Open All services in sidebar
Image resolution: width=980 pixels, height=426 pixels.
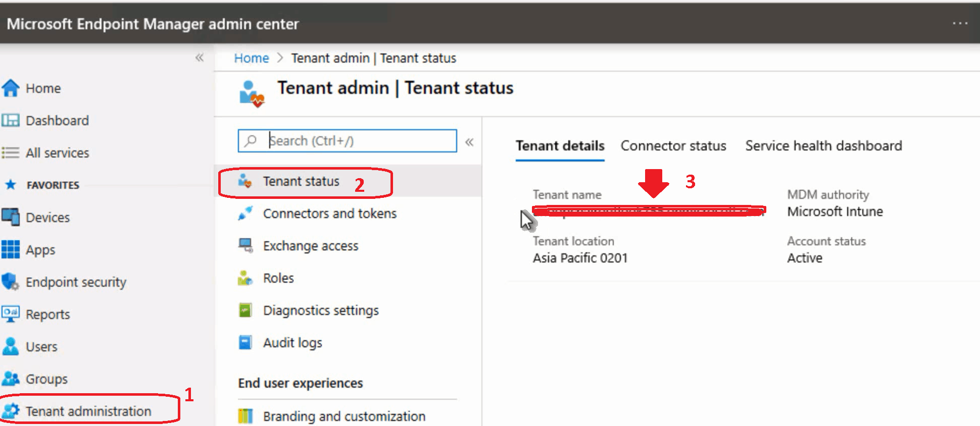(58, 153)
